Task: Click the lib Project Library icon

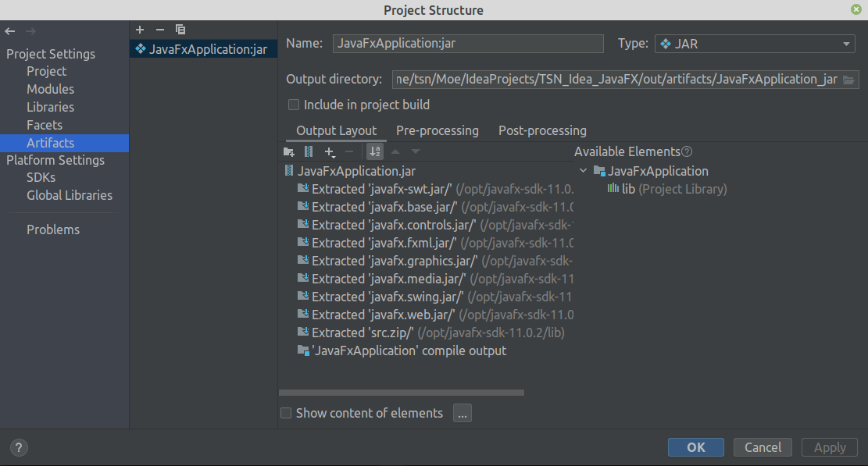Action: point(613,188)
